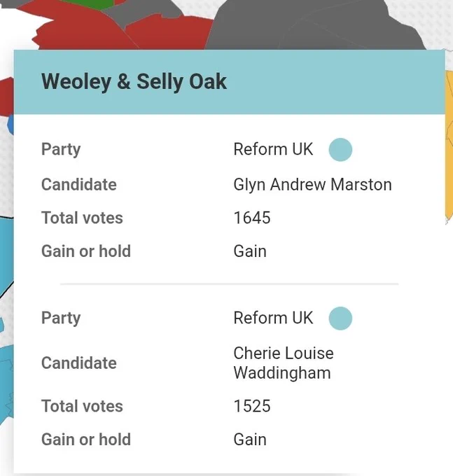Click candidate name Glyn Andrew Marston
The width and height of the screenshot is (453, 476).
(x=312, y=185)
